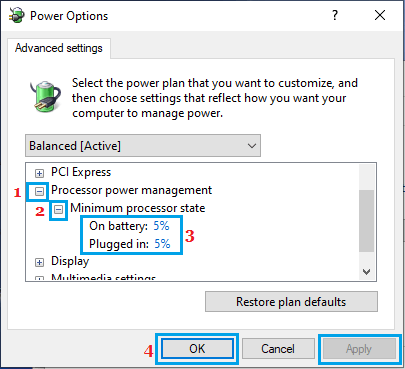405x369 pixels.
Task: Click the Cancel button
Action: [278, 349]
